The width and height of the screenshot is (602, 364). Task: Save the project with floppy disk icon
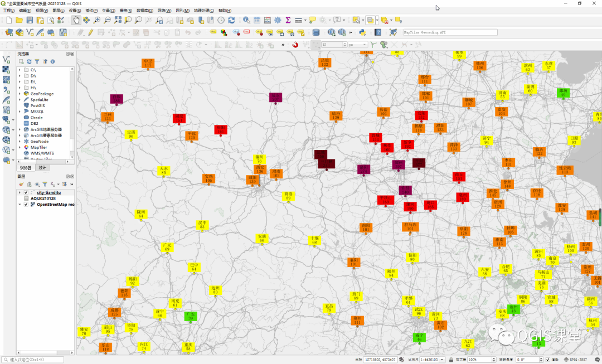pos(30,21)
